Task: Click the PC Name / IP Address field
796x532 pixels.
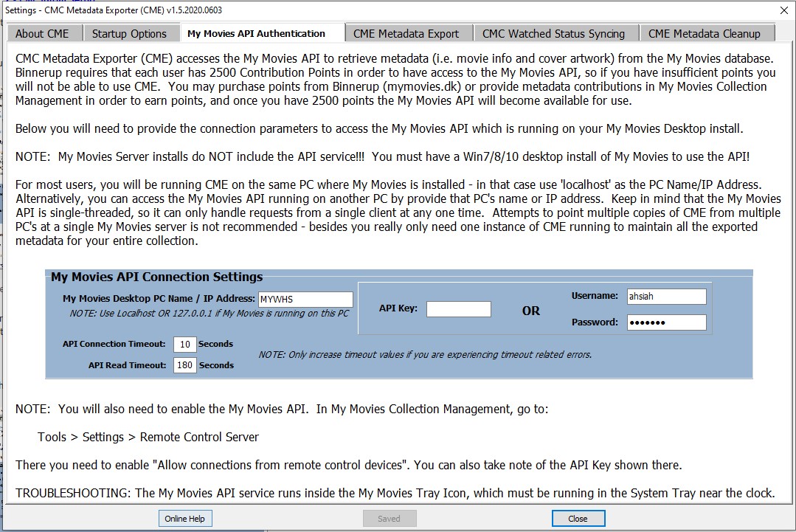Action: tap(305, 299)
